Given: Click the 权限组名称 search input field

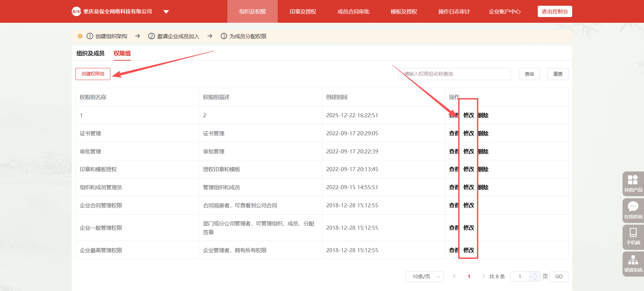Looking at the screenshot, I should (x=454, y=74).
